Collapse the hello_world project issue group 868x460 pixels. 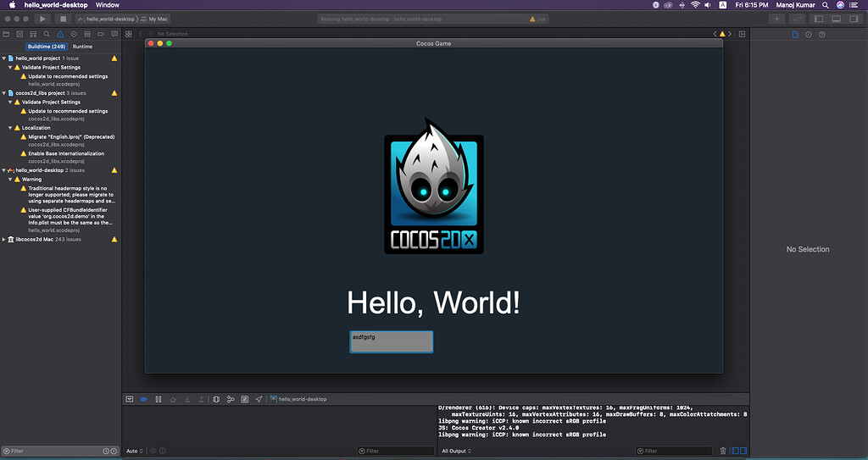tap(4, 58)
